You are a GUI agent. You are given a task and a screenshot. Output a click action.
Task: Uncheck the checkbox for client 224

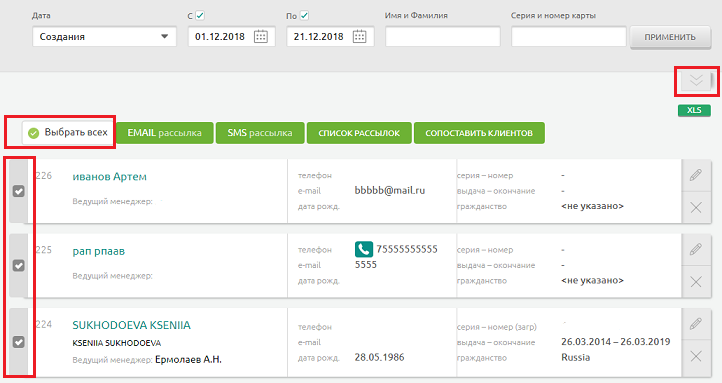(x=18, y=342)
